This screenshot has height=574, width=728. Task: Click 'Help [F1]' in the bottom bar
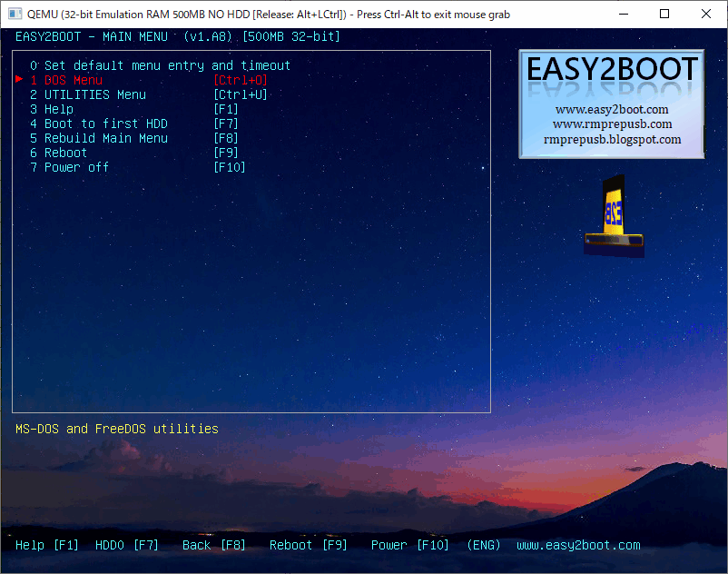[47, 545]
